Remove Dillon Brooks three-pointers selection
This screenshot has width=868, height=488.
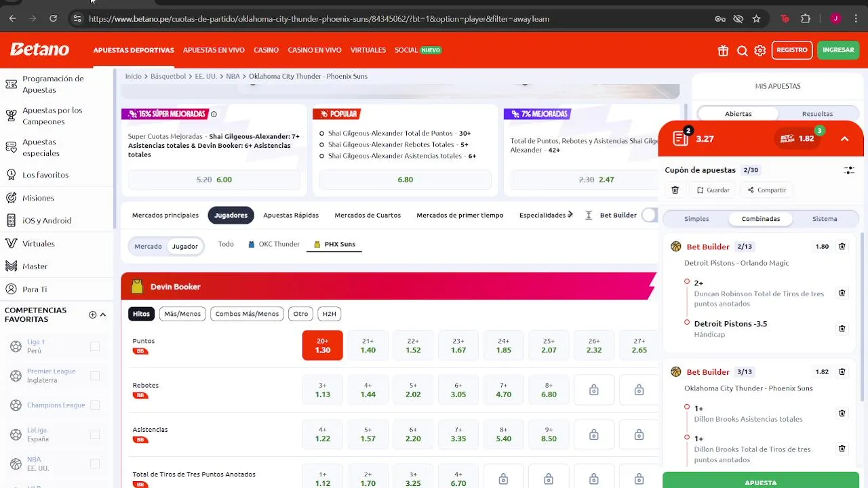click(x=842, y=449)
